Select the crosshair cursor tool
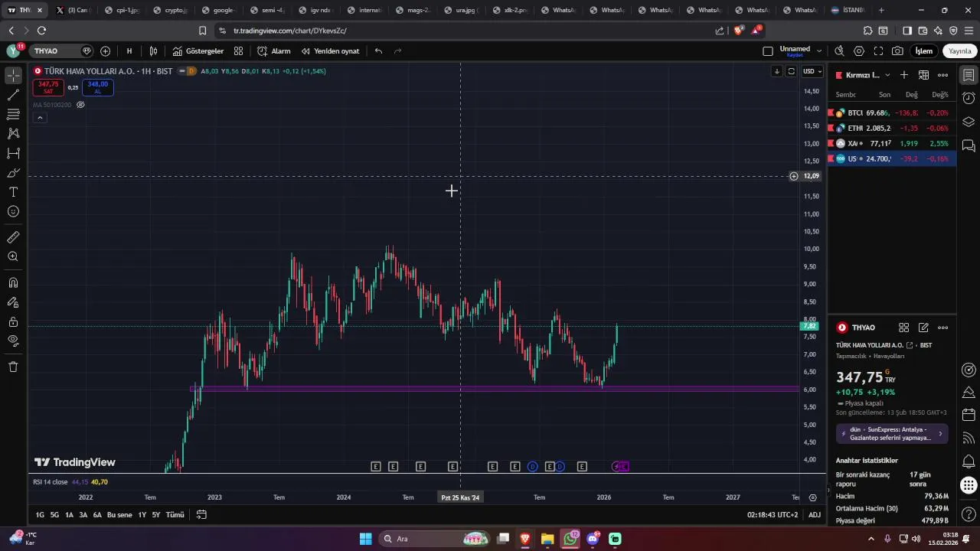The height and width of the screenshot is (551, 980). (x=13, y=75)
